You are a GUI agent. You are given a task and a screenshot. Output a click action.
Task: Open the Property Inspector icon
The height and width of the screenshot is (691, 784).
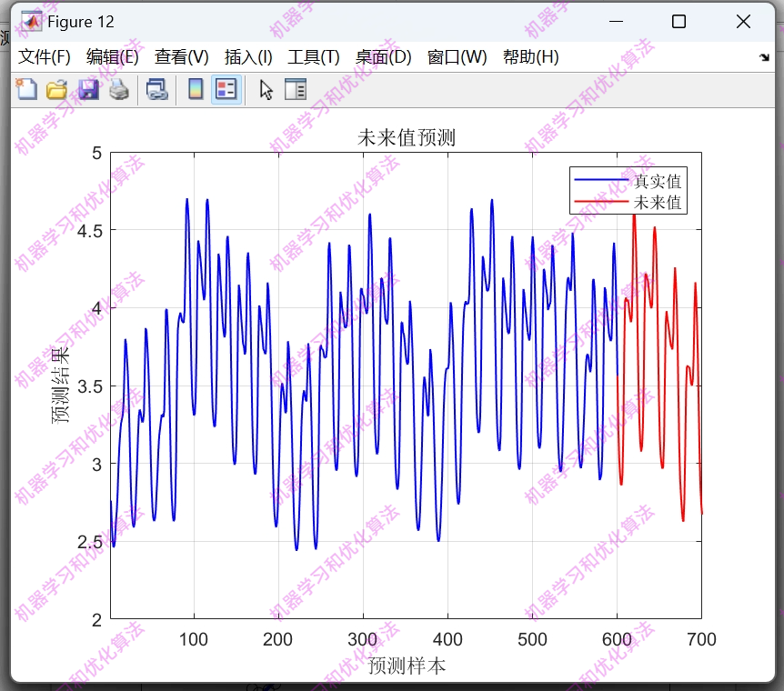(x=296, y=90)
